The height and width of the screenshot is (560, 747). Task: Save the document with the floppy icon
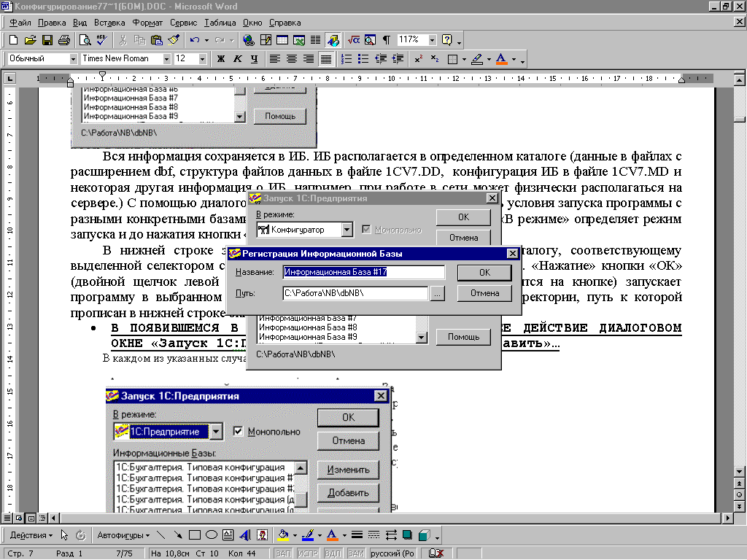(x=47, y=40)
